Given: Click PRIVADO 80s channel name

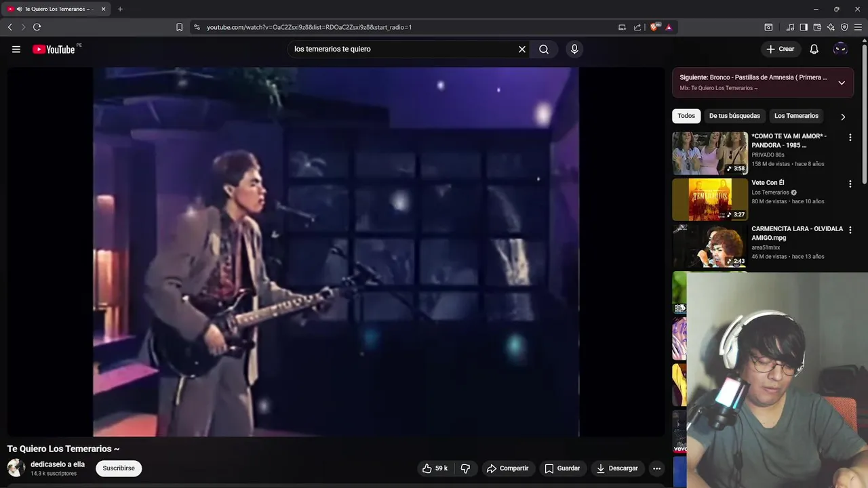Looking at the screenshot, I should click(x=768, y=155).
